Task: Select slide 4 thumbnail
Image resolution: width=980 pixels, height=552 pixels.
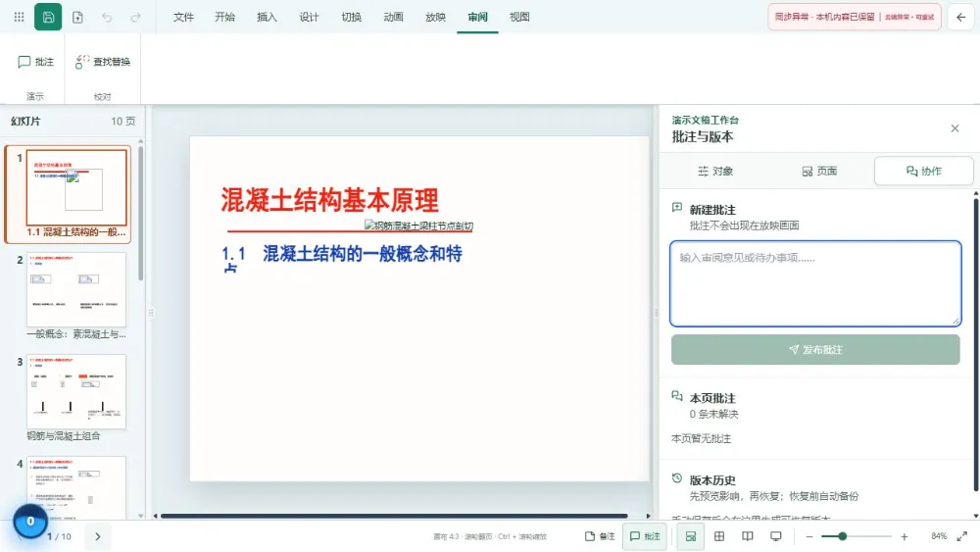Action: [76, 487]
